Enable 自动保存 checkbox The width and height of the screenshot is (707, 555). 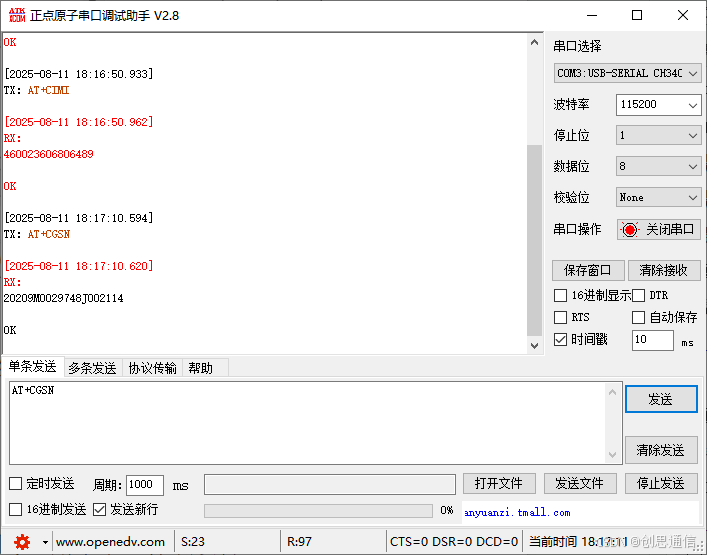638,317
